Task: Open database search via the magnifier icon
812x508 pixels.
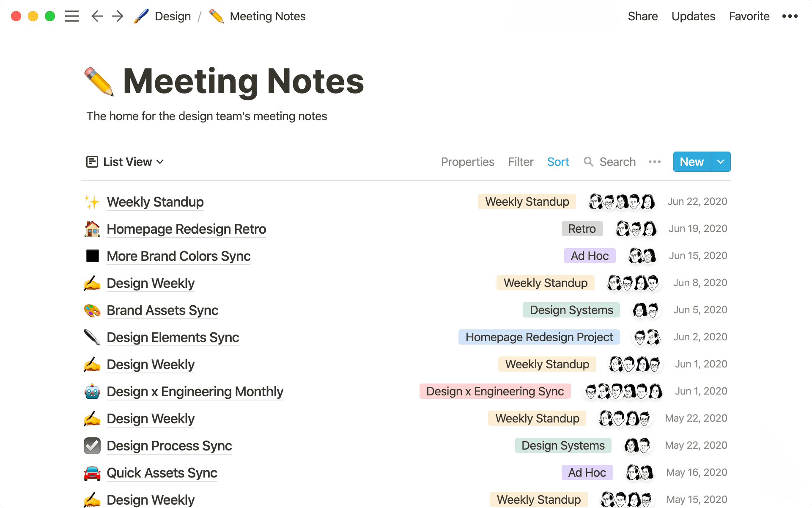Action: pos(589,162)
